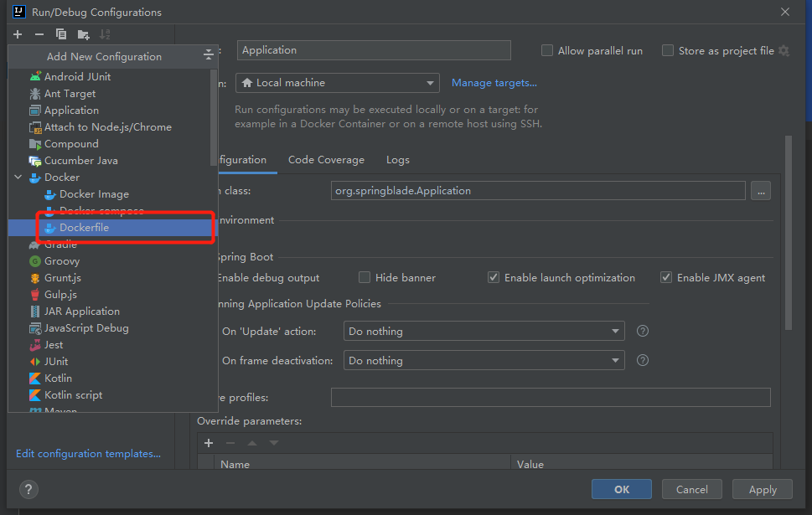Click the right panel vertical scrollbar
The image size is (812, 515).
pos(789,233)
